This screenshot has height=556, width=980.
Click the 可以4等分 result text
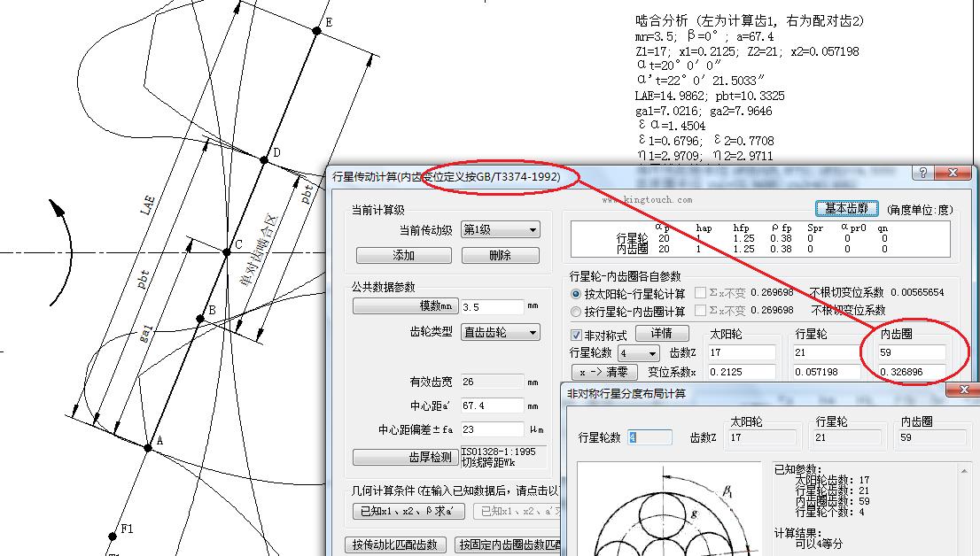point(819,544)
